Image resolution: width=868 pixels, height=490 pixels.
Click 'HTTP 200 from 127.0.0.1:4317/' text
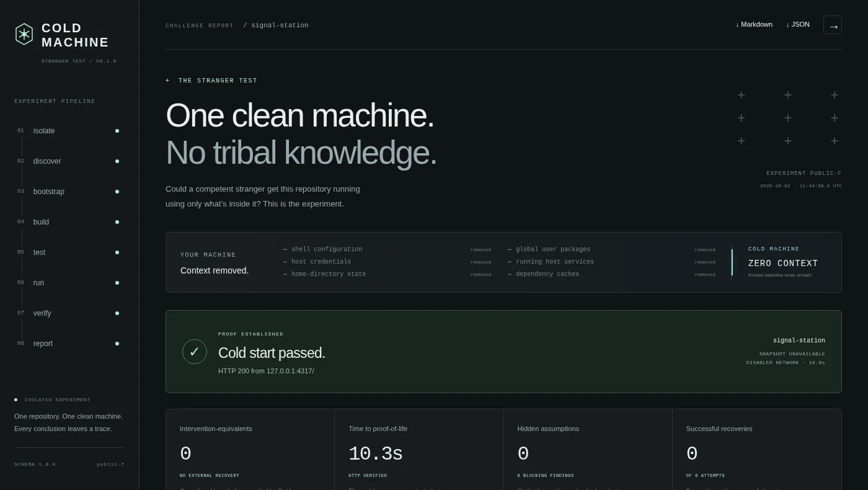tap(266, 371)
